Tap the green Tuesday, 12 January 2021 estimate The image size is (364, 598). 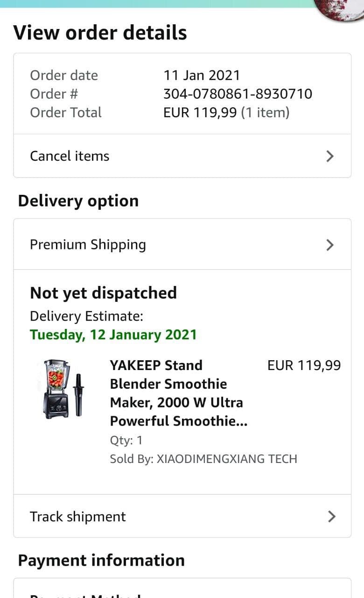(x=113, y=335)
